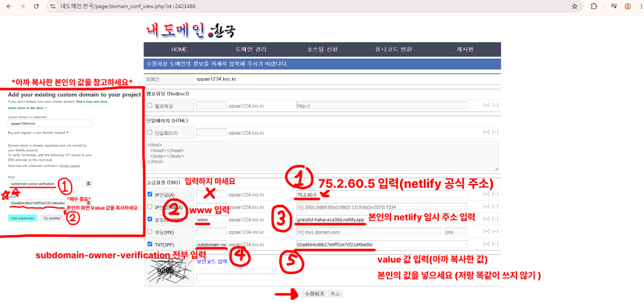Viewport: 644px width, 303px height.
Task: Click the TXT host field with subdomain-ow
Action: coord(211,244)
